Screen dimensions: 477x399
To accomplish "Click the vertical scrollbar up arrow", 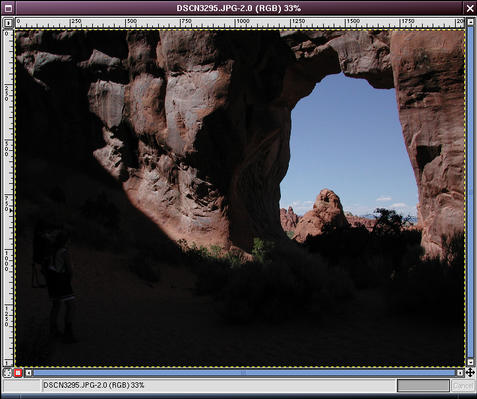I will point(470,22).
